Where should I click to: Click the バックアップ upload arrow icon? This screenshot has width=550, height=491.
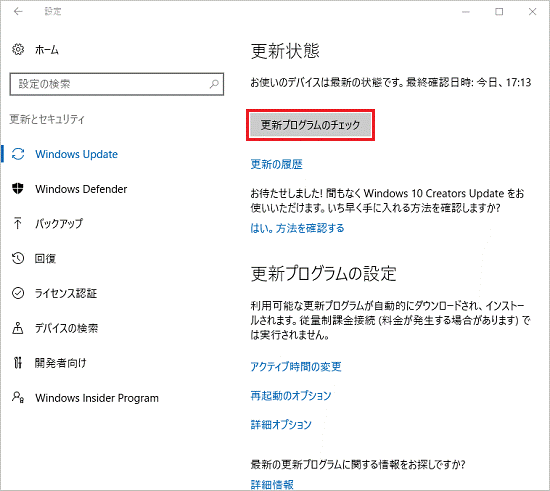click(18, 223)
